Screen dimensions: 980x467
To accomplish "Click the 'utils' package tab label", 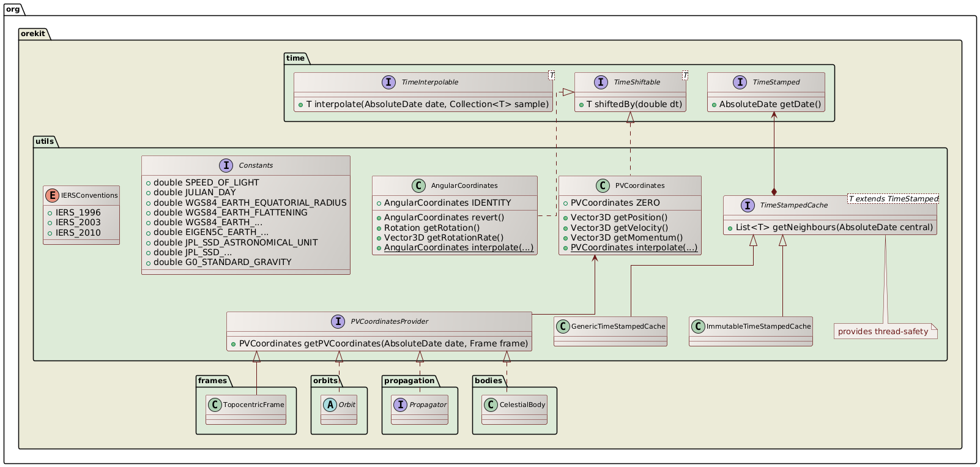I will pyautogui.click(x=45, y=141).
